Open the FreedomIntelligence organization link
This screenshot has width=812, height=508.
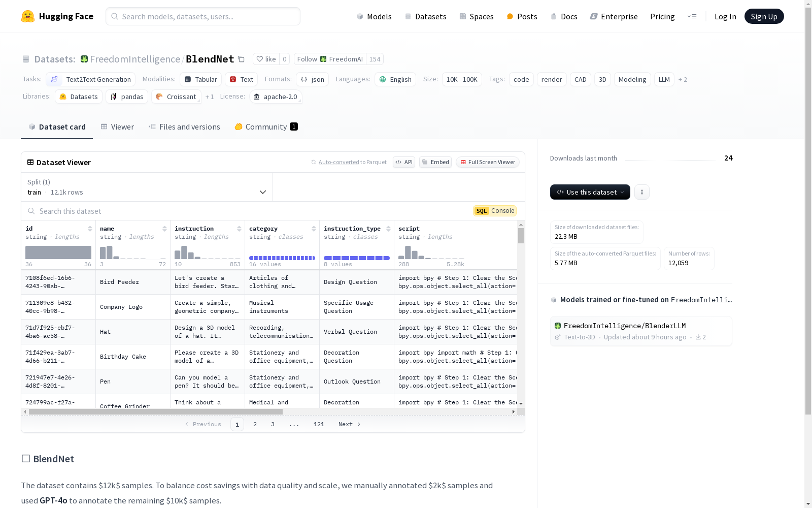(135, 59)
